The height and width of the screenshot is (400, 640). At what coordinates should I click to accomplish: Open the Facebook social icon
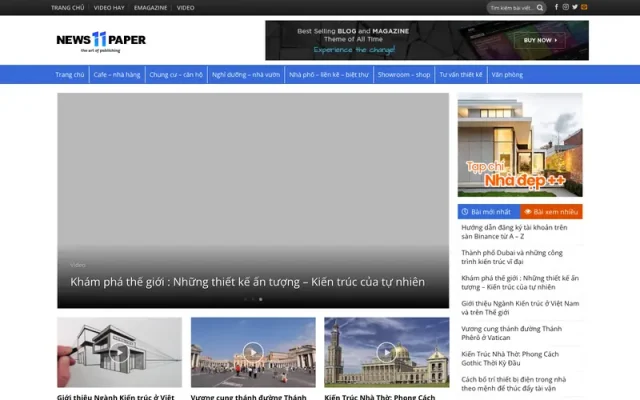[556, 7]
